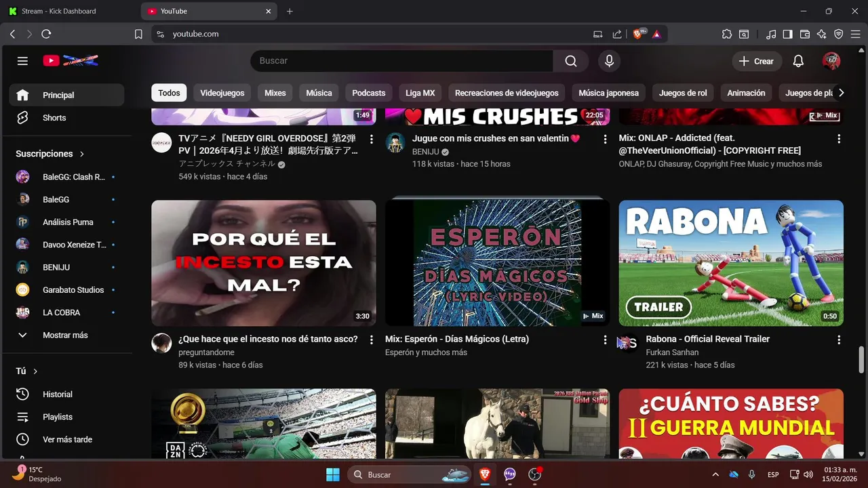The width and height of the screenshot is (868, 488).
Task: Open the Crear menu
Action: (x=757, y=61)
